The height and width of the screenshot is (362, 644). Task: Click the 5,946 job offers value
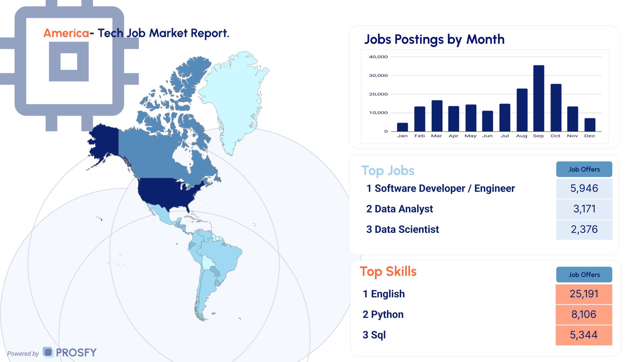(584, 188)
